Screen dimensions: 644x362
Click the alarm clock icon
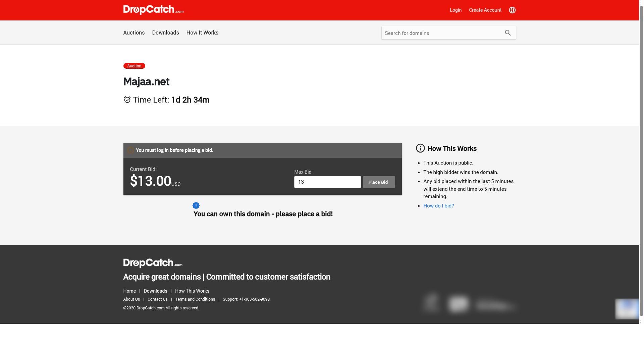pos(127,100)
